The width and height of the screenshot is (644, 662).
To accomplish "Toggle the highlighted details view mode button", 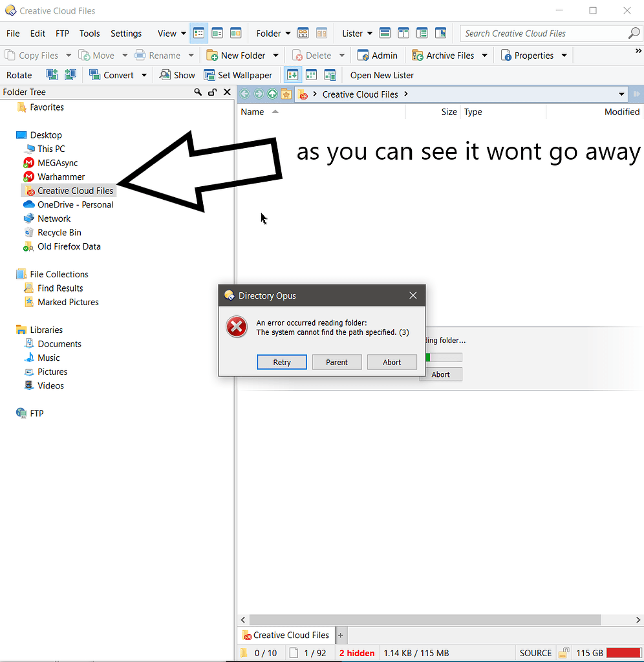I will (x=199, y=34).
